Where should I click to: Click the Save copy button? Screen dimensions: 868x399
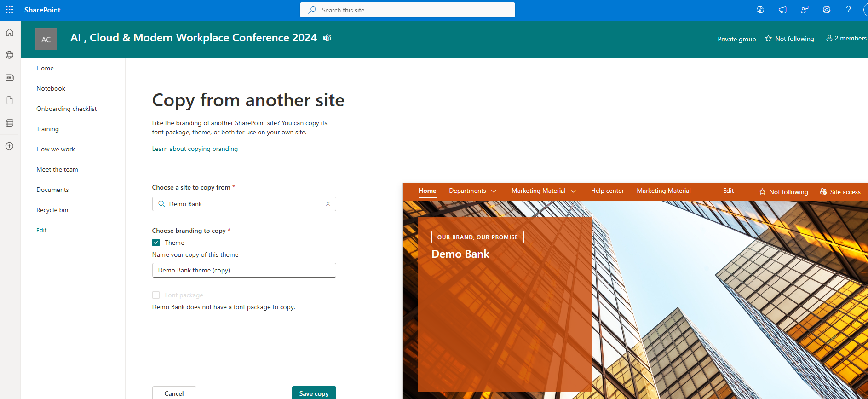pyautogui.click(x=314, y=393)
